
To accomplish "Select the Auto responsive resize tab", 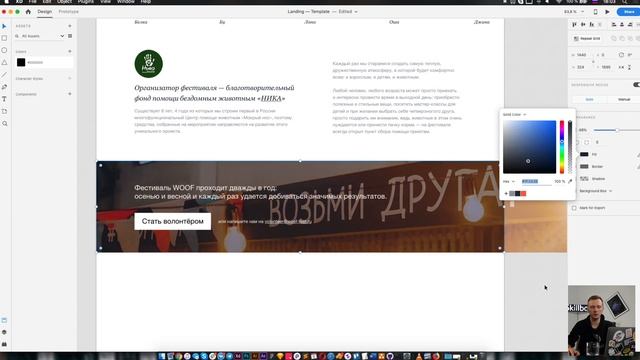I will pyautogui.click(x=589, y=100).
